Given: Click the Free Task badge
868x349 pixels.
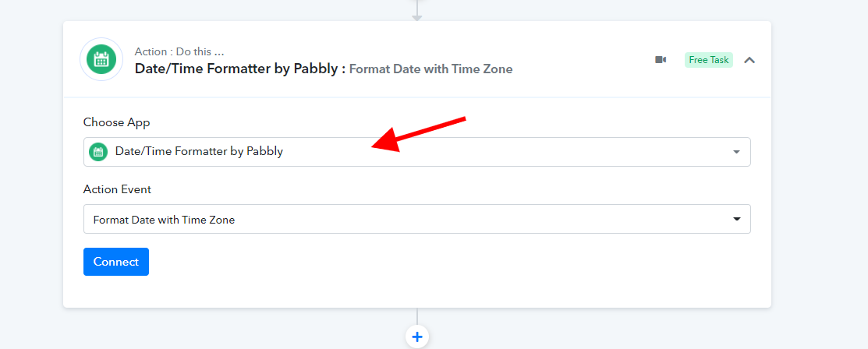Looking at the screenshot, I should [709, 60].
